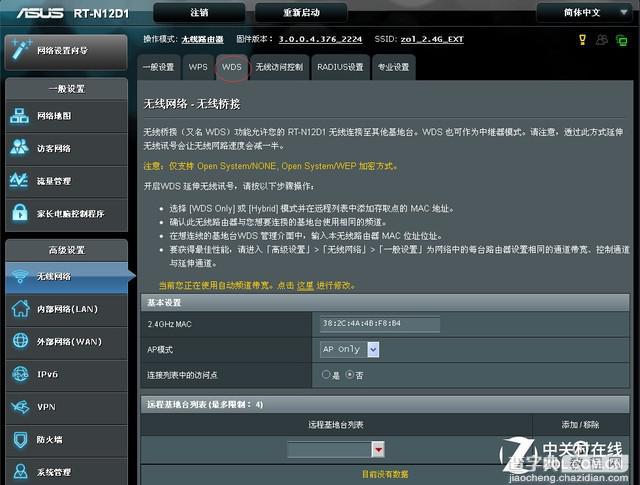Switch to the RADIUS设置 tab
Screen dimensions: 640x485
340,67
